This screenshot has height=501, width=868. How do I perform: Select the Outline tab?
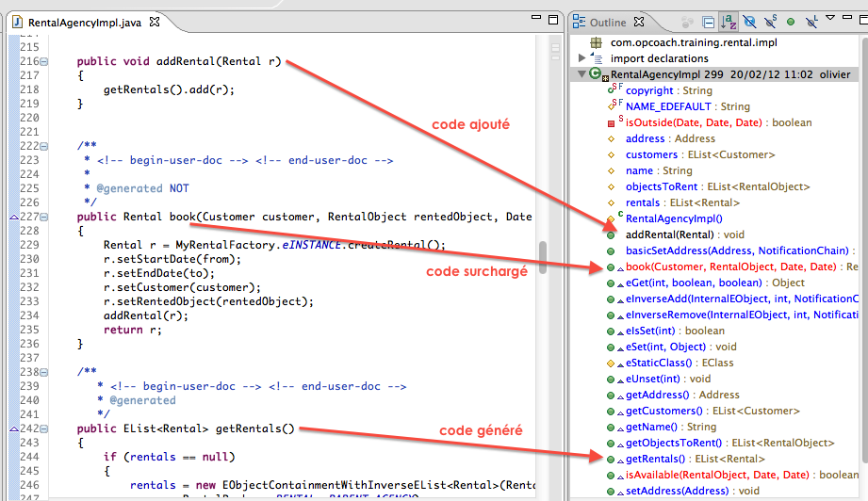[608, 22]
